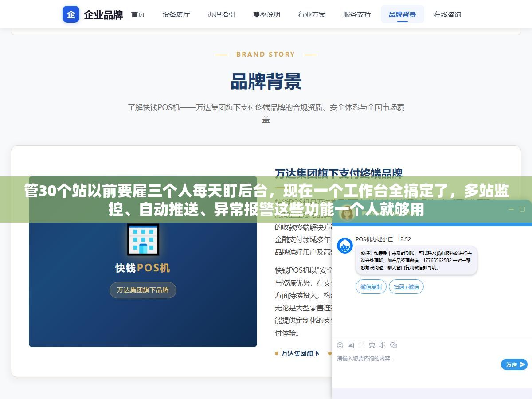The height and width of the screenshot is (399, 532).
Task: Send the chat message with 发送
Action: point(514,364)
